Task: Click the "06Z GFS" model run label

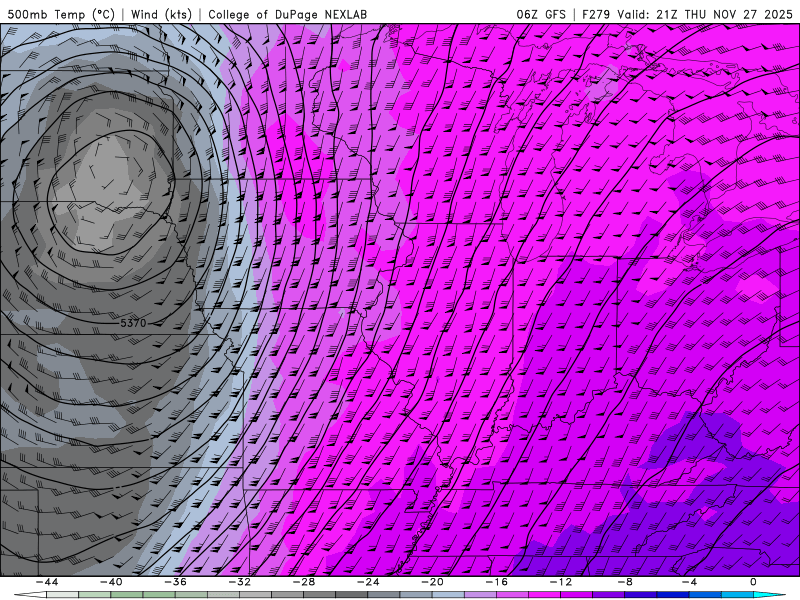Action: point(541,14)
